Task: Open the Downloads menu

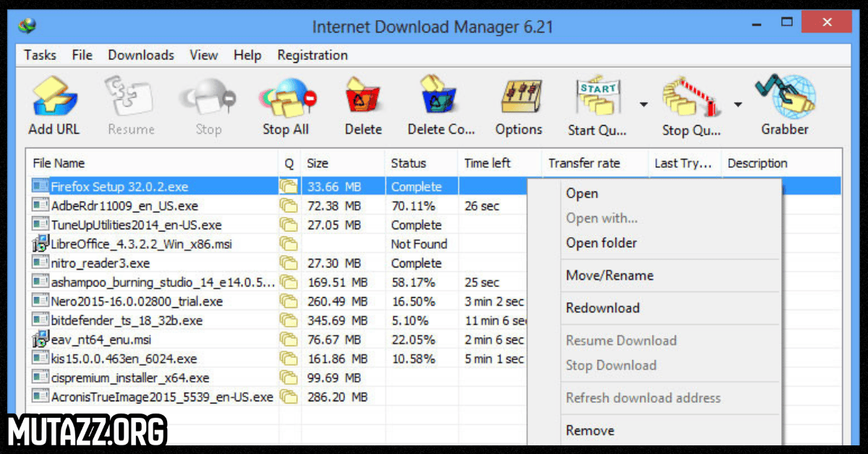Action: [x=141, y=56]
